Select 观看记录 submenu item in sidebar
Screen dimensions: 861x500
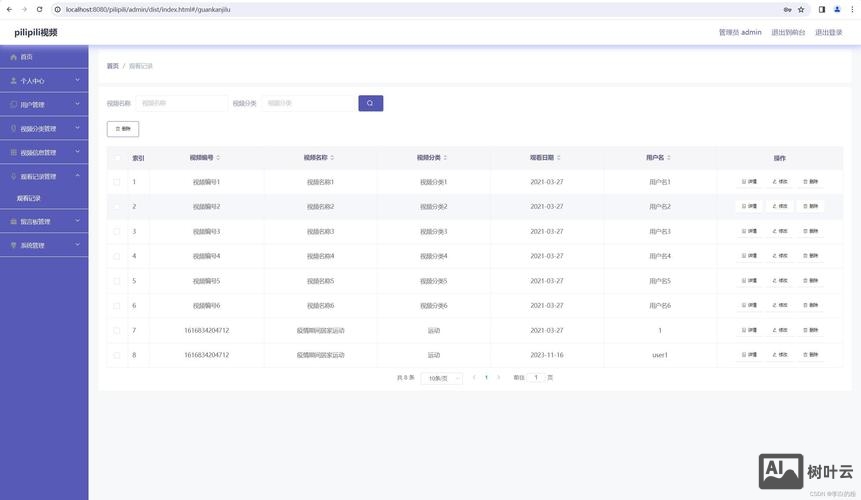[30, 198]
